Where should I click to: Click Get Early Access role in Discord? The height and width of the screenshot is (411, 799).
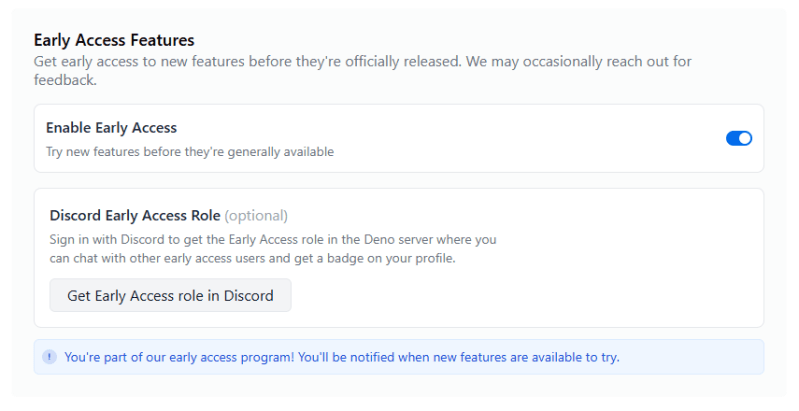pos(170,296)
